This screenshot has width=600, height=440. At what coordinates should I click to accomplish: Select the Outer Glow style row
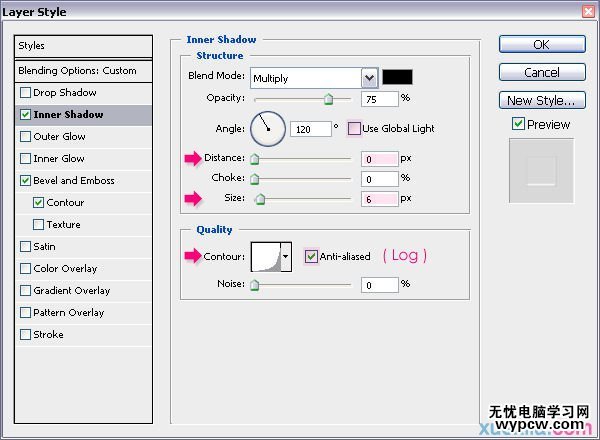click(x=83, y=137)
